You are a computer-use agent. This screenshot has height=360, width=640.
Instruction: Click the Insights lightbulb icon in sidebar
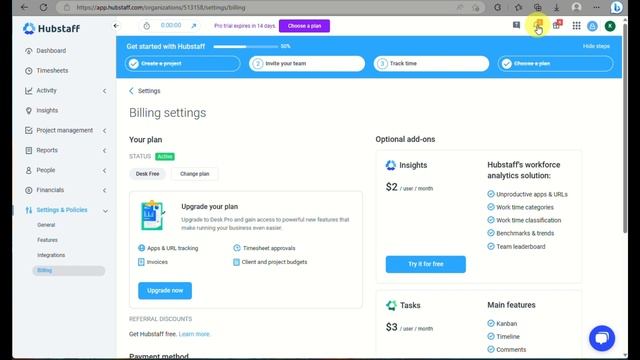click(28, 111)
